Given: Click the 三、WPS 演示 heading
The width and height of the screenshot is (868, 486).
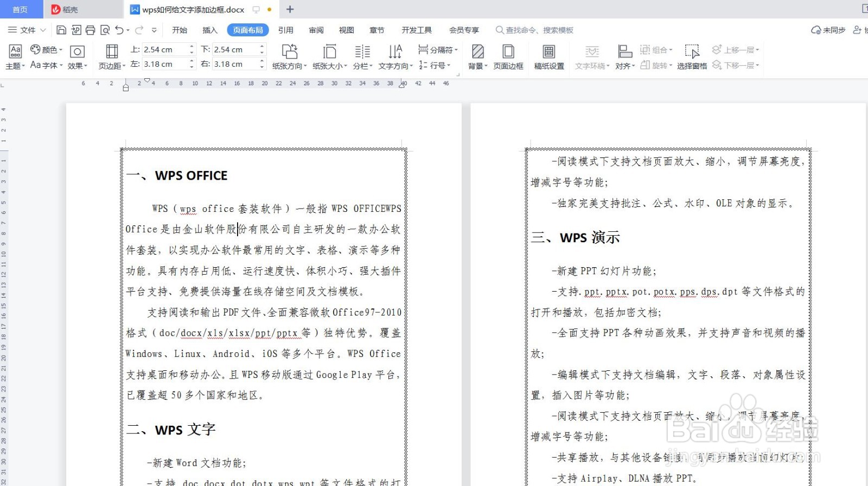Looking at the screenshot, I should [576, 237].
